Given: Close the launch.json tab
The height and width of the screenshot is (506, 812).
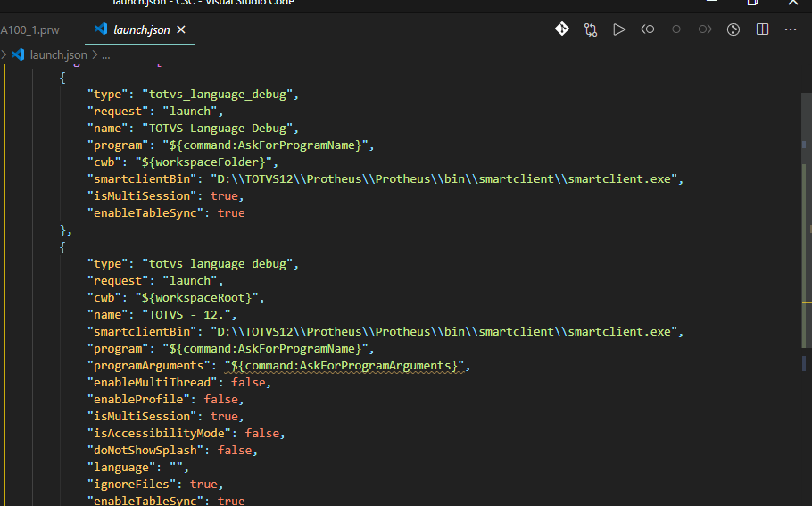Looking at the screenshot, I should (x=181, y=29).
